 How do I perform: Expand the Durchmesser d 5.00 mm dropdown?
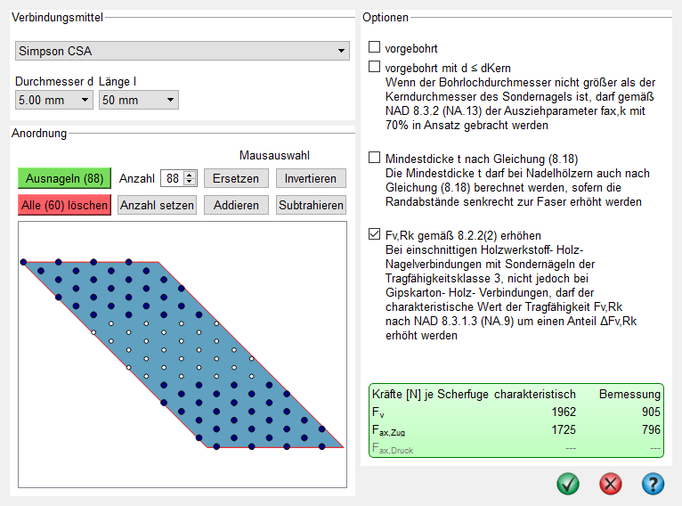click(x=54, y=100)
